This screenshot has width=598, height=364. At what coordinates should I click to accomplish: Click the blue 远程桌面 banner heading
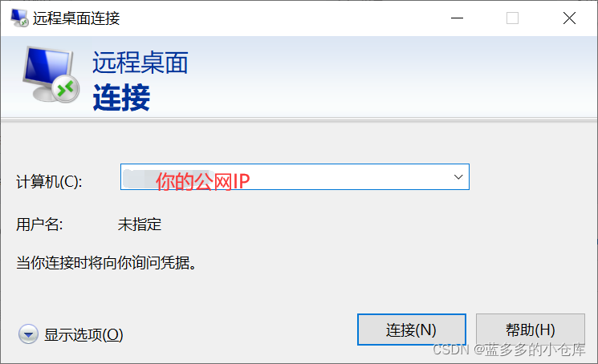140,62
